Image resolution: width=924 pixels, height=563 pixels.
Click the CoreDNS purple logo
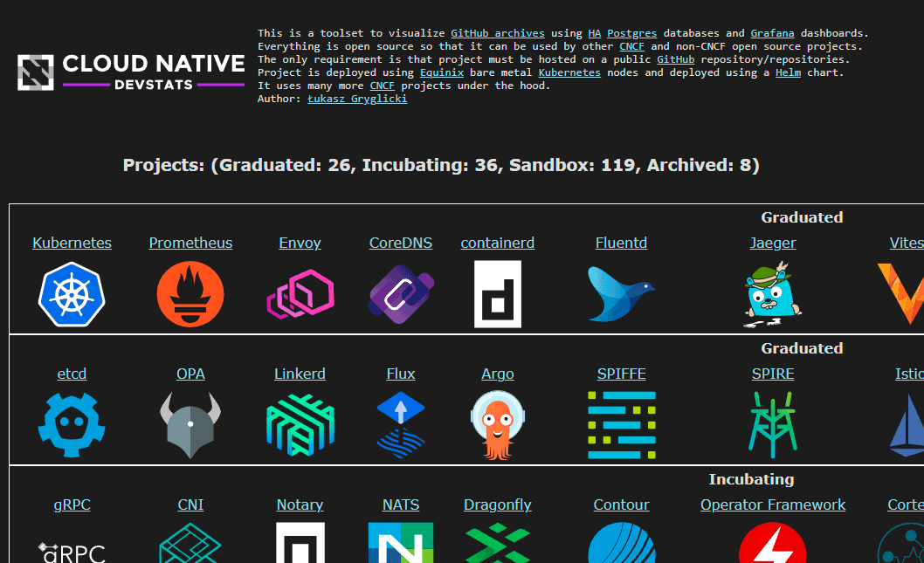401,294
